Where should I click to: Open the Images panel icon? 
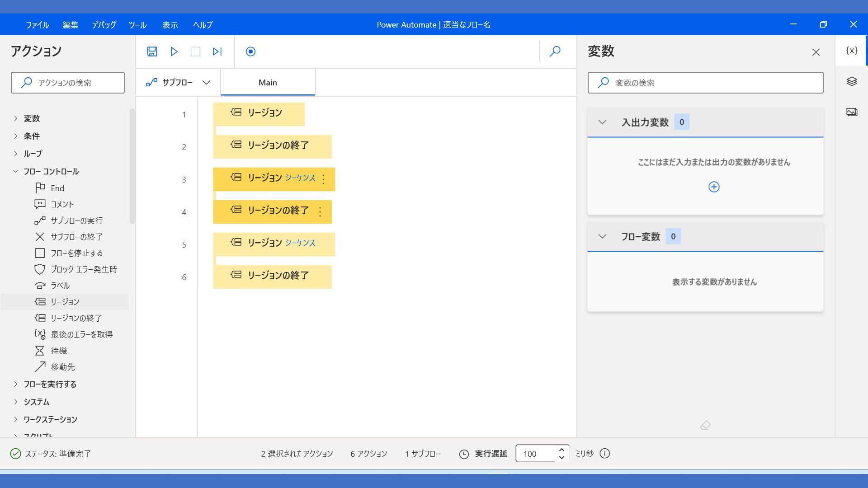coord(852,112)
